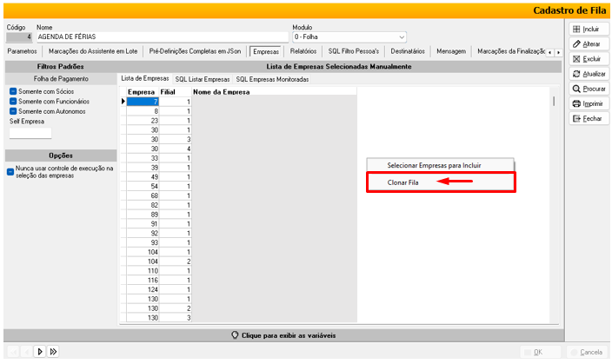Click the Incluir button icon
Image resolution: width=612 pixels, height=364 pixels.
[x=575, y=29]
